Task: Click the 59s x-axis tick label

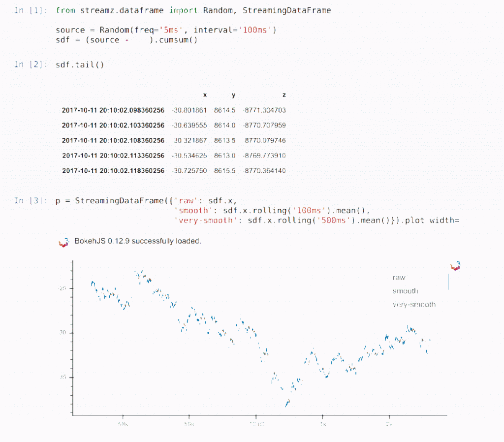Action: 189,424
